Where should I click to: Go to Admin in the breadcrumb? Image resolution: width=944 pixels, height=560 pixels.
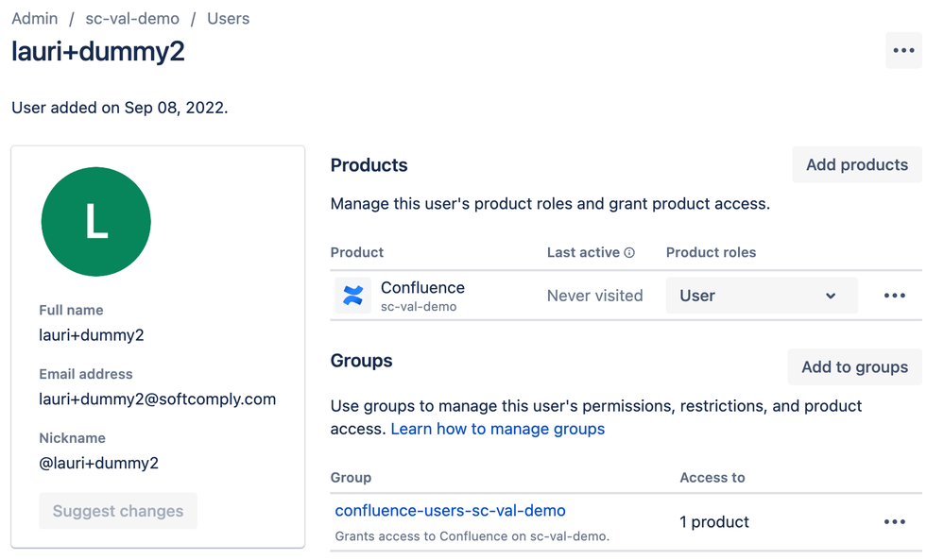[35, 19]
